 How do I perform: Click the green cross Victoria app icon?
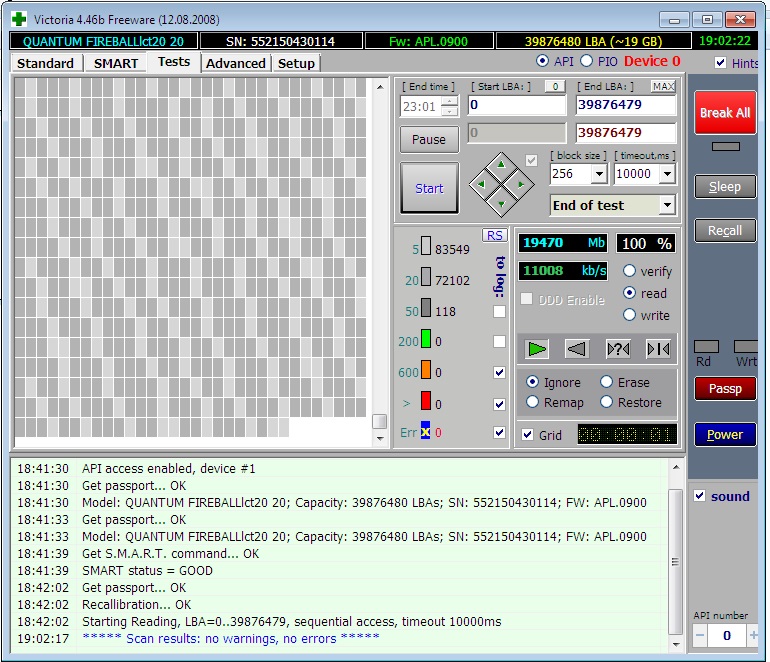19,19
